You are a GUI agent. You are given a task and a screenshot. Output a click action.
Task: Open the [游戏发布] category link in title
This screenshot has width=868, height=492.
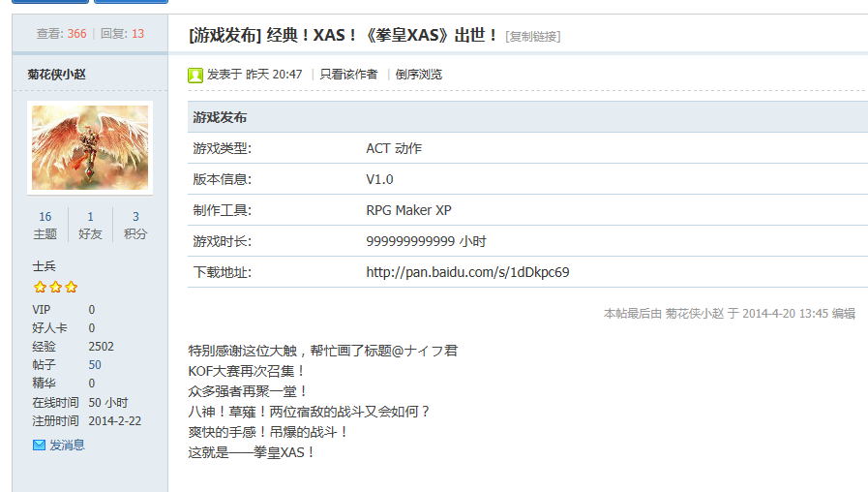pyautogui.click(x=224, y=35)
